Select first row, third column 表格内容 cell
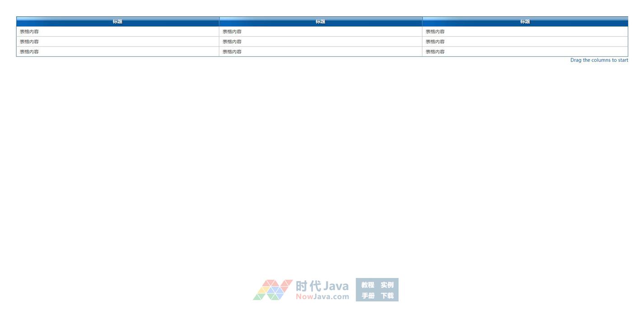The height and width of the screenshot is (324, 644). click(x=435, y=32)
